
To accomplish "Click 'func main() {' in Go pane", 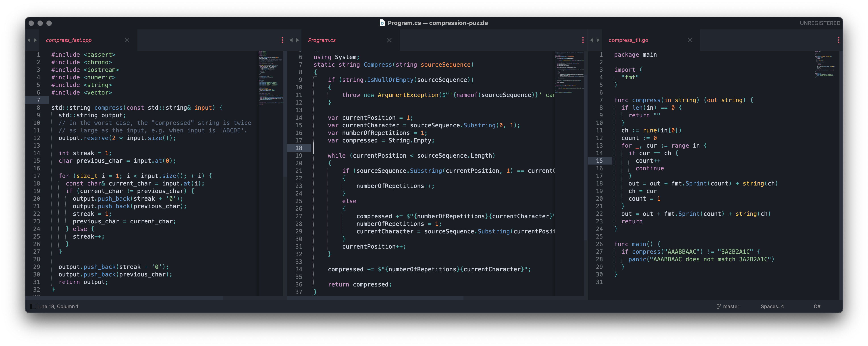I will point(637,244).
